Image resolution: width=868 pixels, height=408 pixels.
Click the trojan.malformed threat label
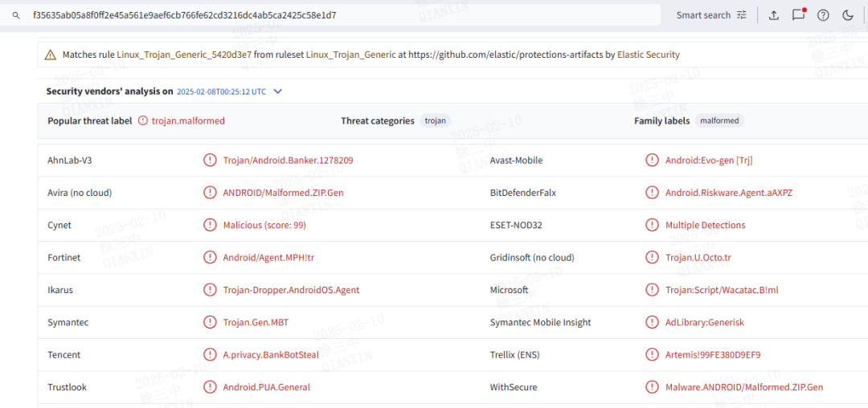point(188,120)
